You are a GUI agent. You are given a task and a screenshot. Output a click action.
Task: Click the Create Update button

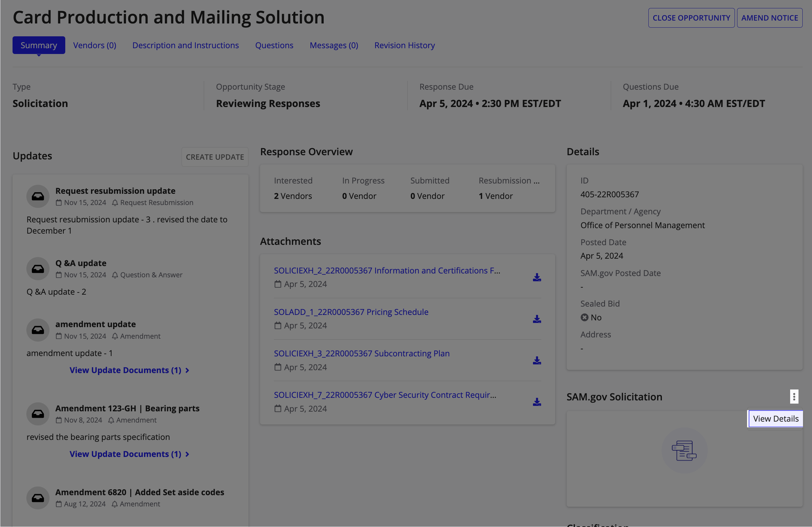click(x=215, y=157)
